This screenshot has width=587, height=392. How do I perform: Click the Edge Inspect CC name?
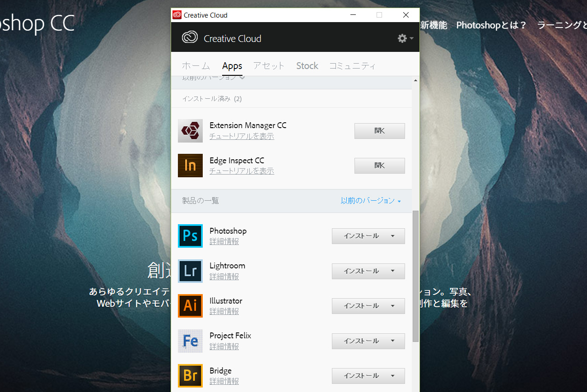237,161
